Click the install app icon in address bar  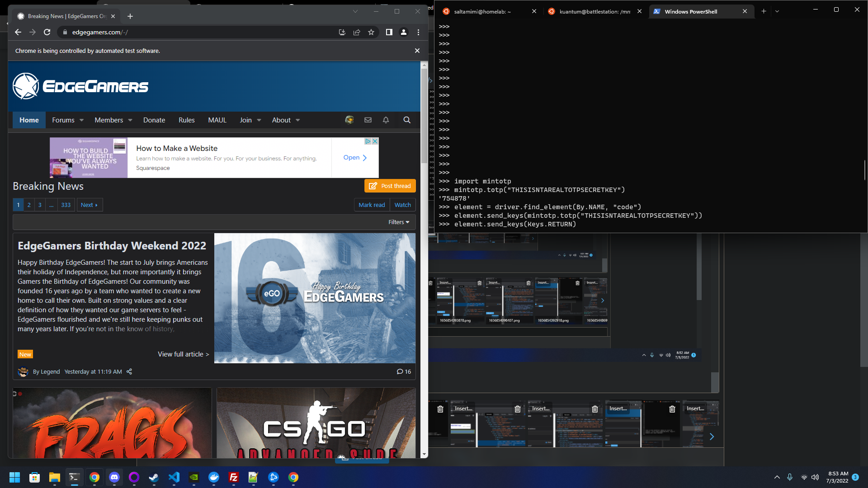pyautogui.click(x=342, y=32)
